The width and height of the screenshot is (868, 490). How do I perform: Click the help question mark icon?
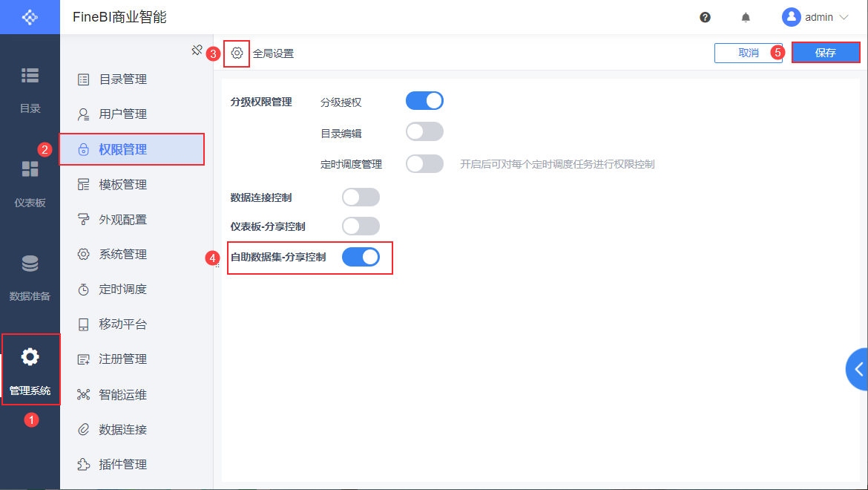[705, 17]
